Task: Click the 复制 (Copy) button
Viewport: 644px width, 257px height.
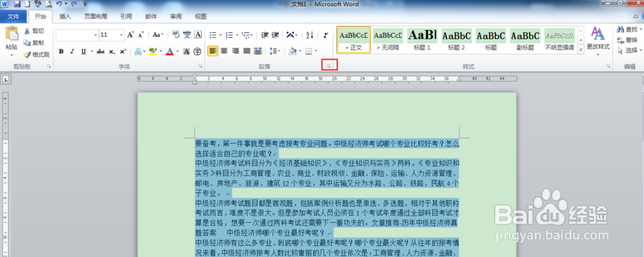Action: pyautogui.click(x=33, y=43)
